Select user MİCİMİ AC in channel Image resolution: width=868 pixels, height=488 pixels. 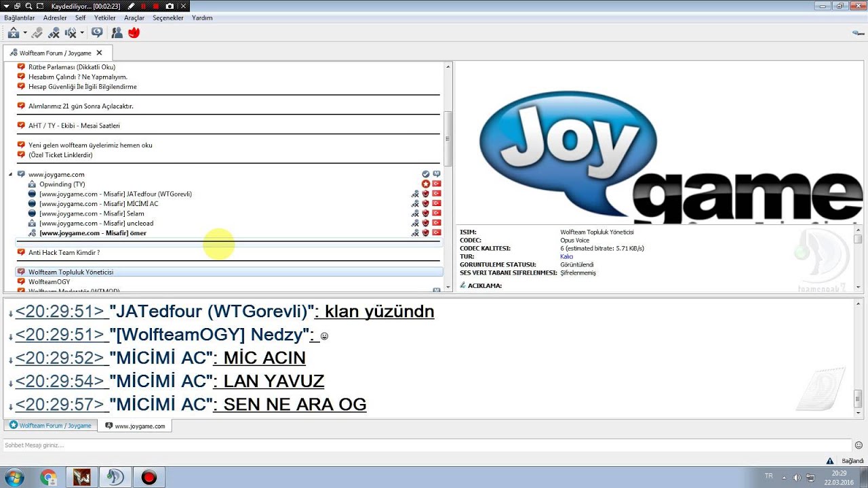point(98,204)
